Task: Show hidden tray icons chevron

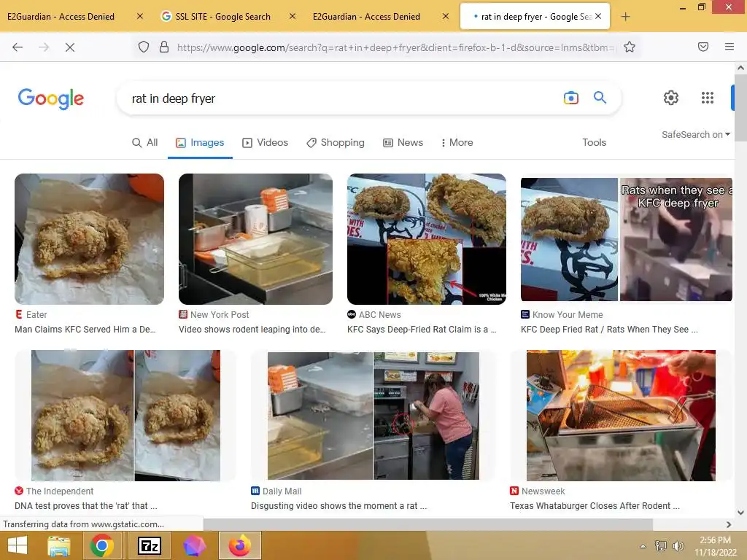Action: (643, 546)
